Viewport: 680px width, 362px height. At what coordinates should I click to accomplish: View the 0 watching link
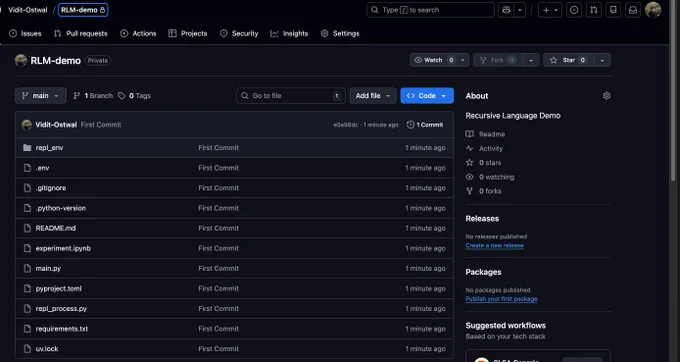pyautogui.click(x=490, y=177)
